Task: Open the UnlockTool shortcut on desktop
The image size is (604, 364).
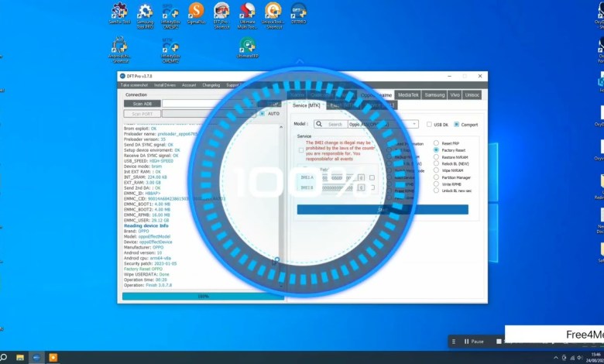Action: pyautogui.click(x=273, y=12)
